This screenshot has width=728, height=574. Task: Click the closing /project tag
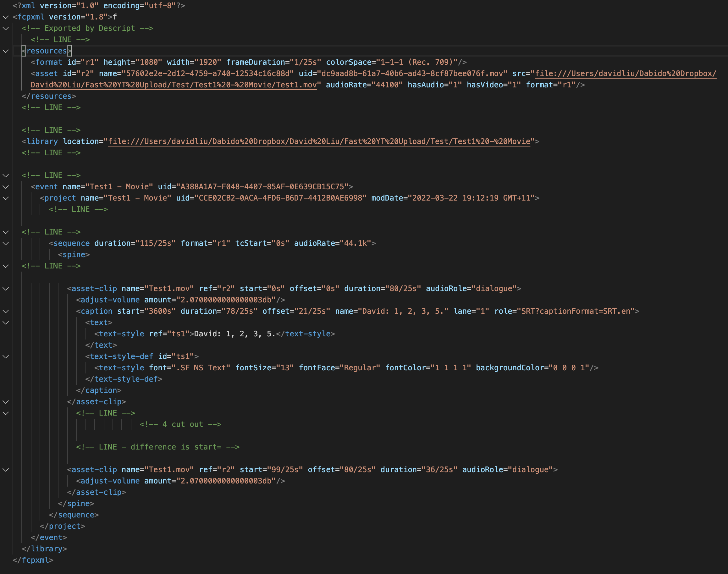point(62,526)
